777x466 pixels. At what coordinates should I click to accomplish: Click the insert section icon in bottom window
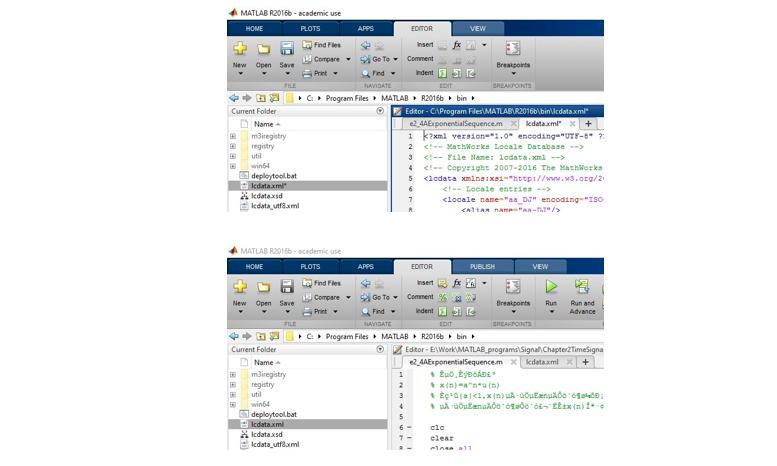(x=443, y=283)
